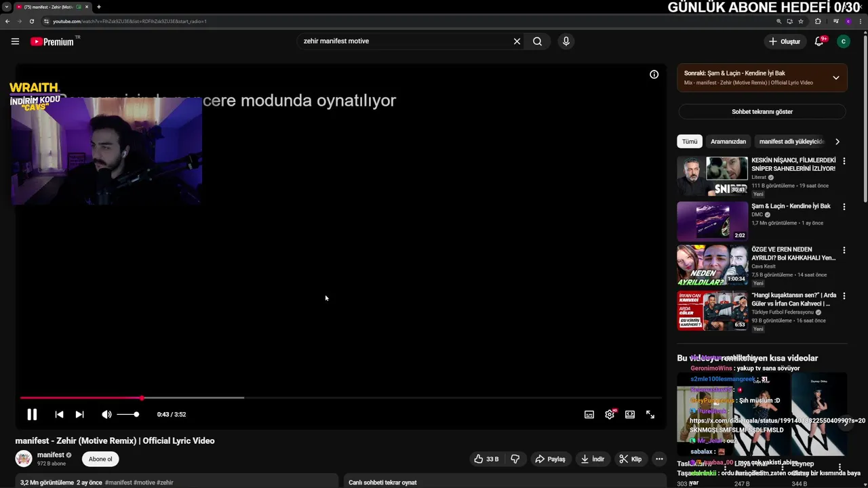Open the manifest channel avatar
Screen dimensions: 868x488
point(24,459)
